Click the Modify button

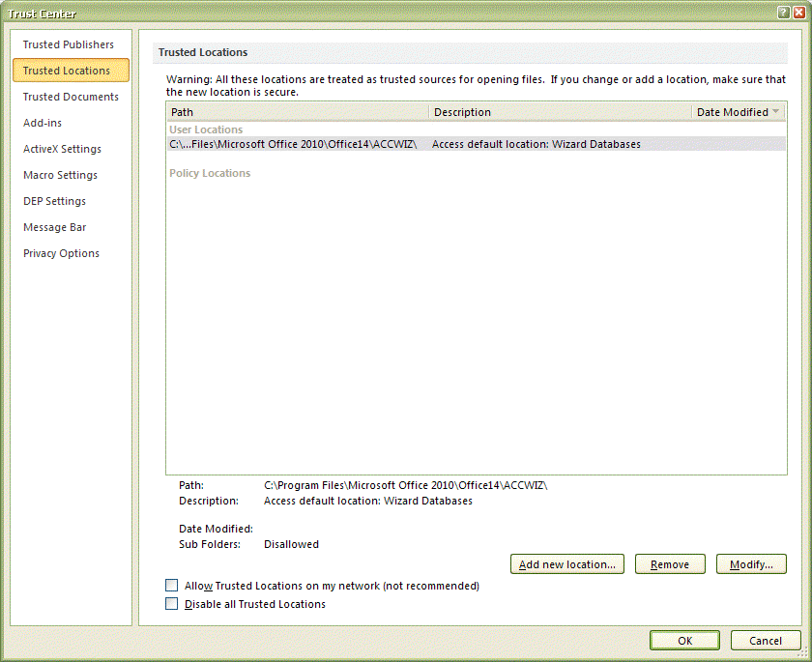[751, 564]
